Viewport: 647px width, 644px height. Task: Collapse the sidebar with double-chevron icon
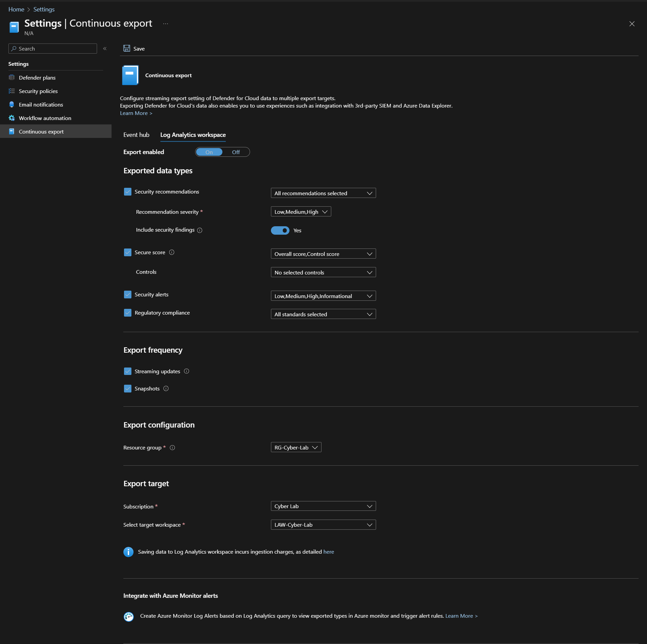pyautogui.click(x=105, y=49)
